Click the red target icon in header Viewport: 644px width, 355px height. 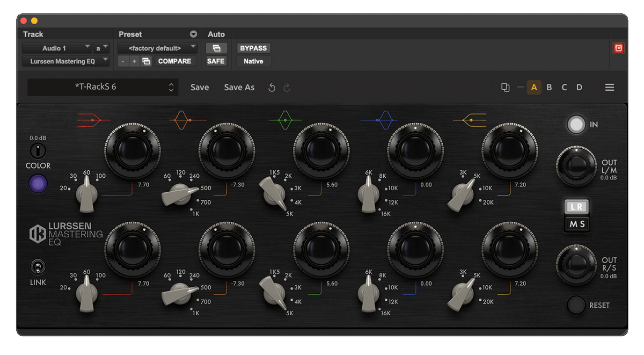point(618,48)
